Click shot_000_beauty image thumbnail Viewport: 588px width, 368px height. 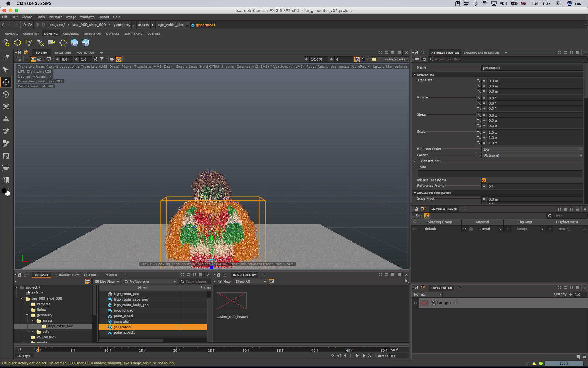click(x=232, y=301)
